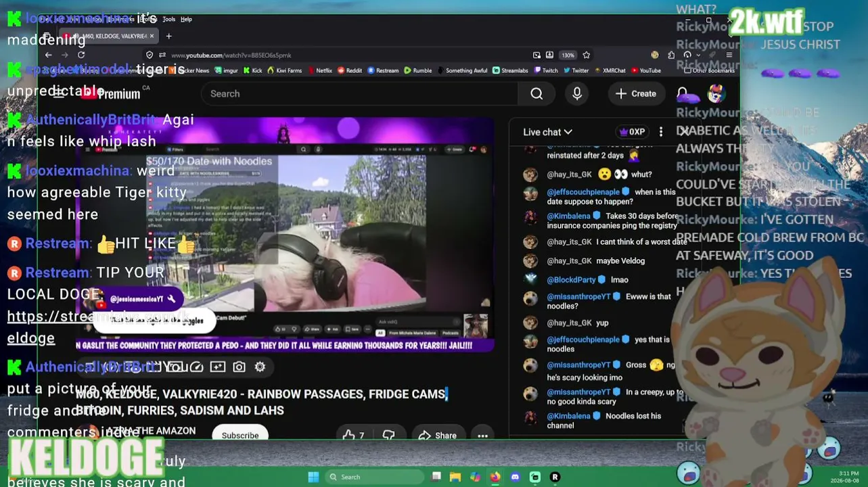Screen dimensions: 868x487
Task: Open the Reddit bookmark
Action: 350,70
